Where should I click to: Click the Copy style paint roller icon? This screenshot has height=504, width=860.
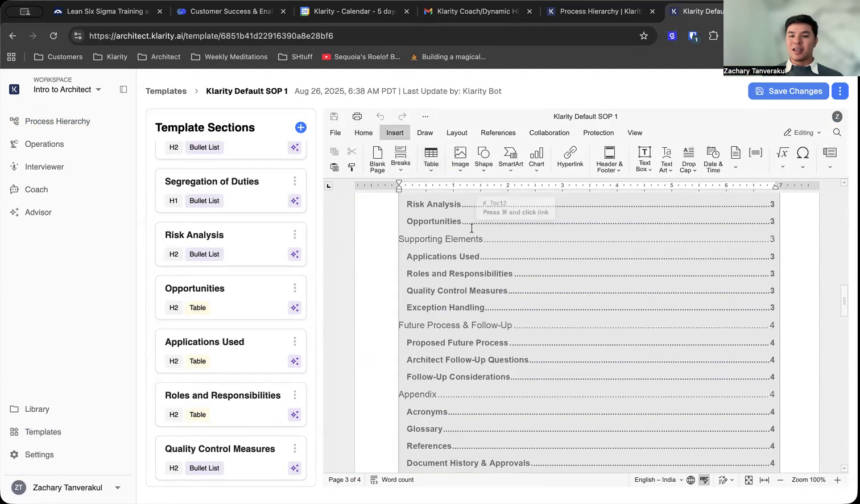tap(352, 167)
